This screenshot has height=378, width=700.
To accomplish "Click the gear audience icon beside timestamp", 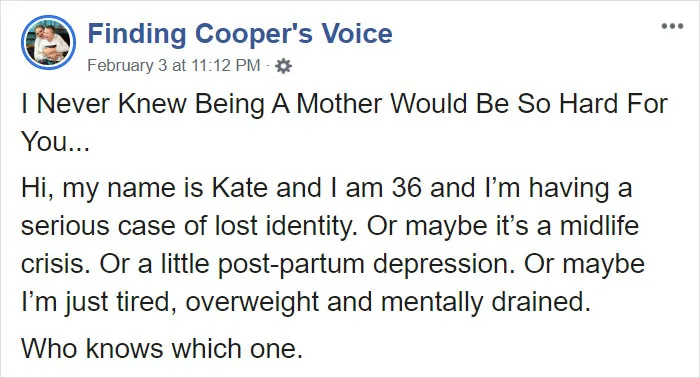I will (x=283, y=66).
